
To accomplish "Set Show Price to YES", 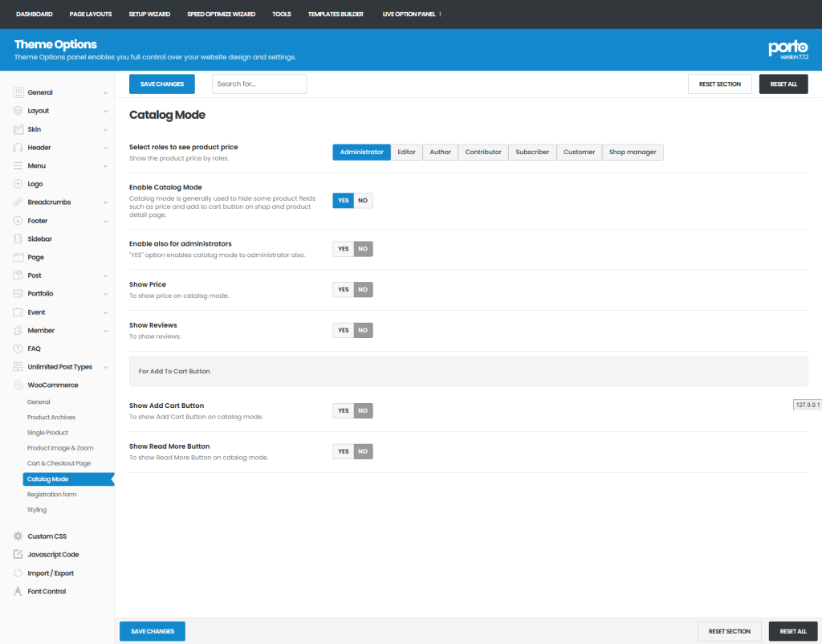I will pos(344,290).
